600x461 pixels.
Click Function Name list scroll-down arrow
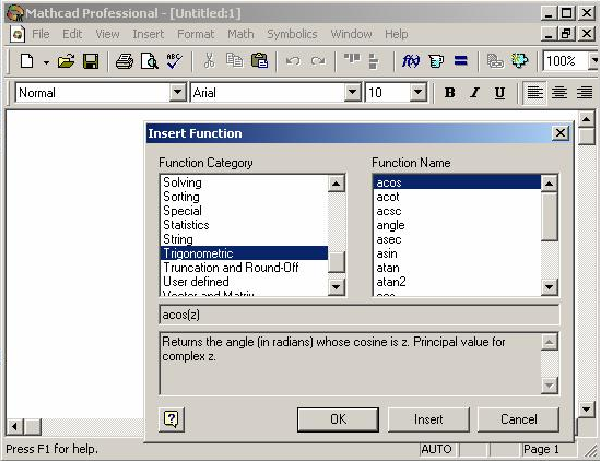click(549, 287)
